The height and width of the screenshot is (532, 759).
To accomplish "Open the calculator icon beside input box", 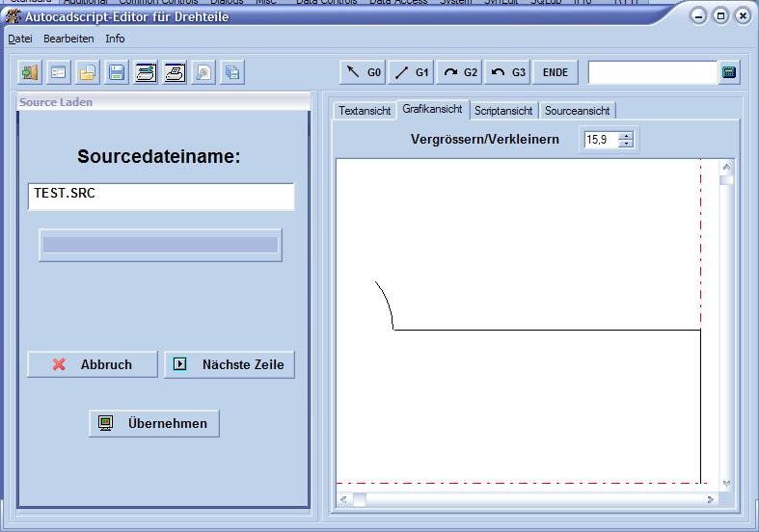I will pos(729,72).
